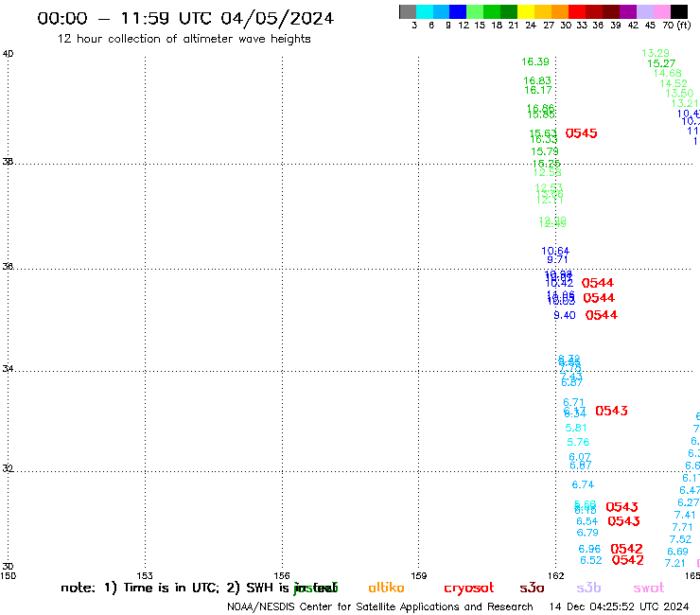Click the 0543 timestamp beside 6.34
700x615 pixels.
click(x=612, y=411)
